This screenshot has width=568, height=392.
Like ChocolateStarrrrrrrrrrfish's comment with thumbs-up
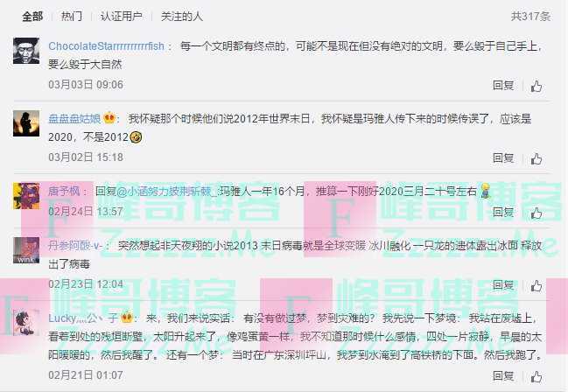536,87
